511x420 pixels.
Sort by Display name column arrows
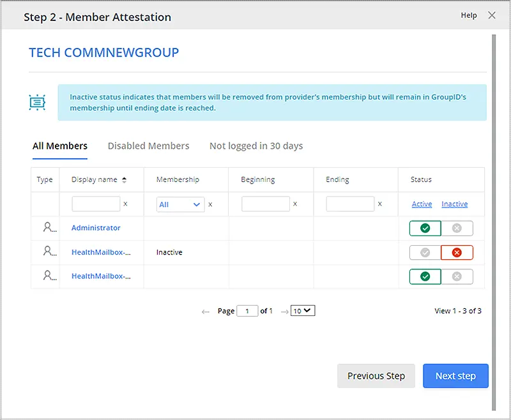[124, 180]
